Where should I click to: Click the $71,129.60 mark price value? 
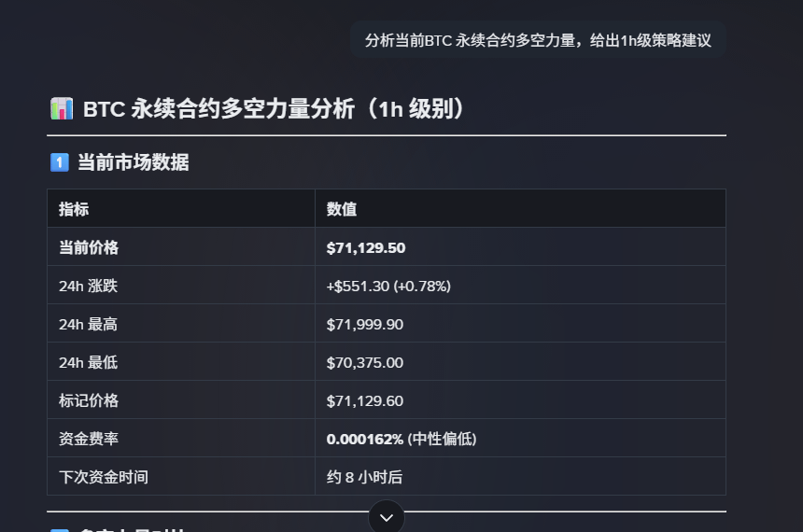(x=365, y=401)
